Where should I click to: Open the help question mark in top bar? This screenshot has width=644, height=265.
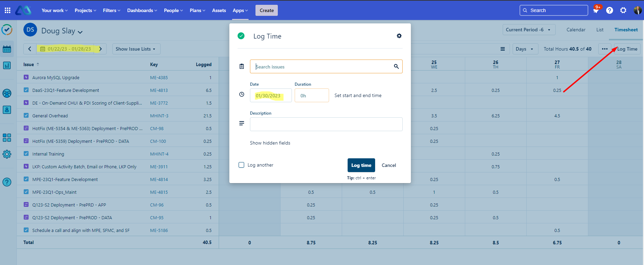pyautogui.click(x=609, y=10)
